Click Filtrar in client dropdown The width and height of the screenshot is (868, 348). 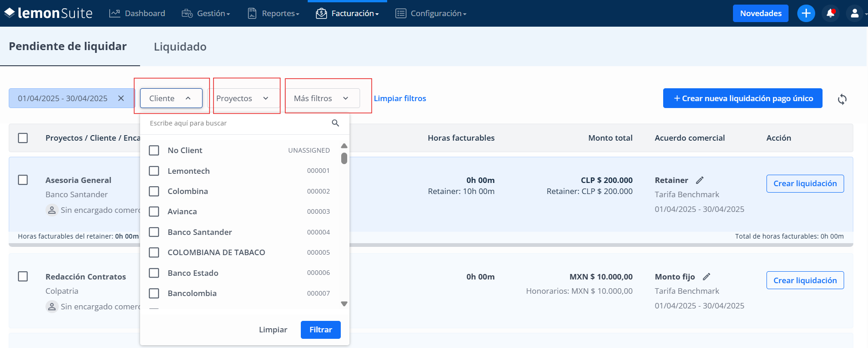tap(321, 330)
